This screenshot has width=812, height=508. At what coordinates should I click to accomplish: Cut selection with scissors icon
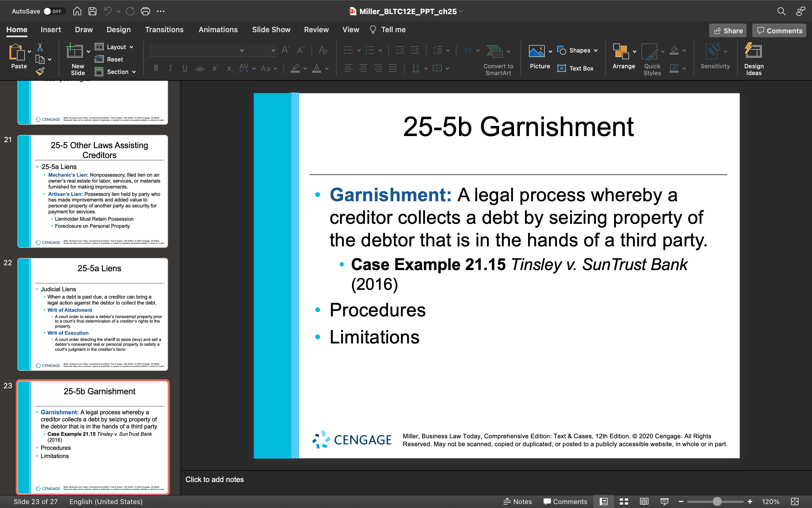40,47
